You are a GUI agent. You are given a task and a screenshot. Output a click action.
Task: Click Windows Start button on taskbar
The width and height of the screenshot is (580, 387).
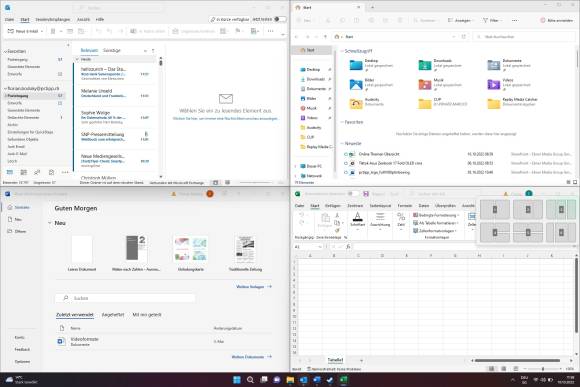(237, 380)
